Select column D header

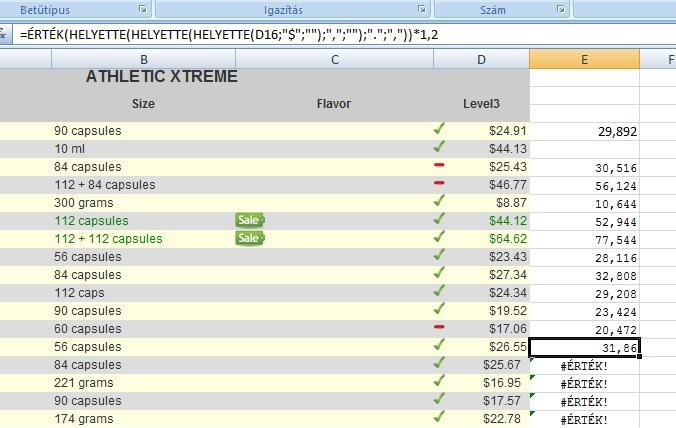pyautogui.click(x=482, y=59)
